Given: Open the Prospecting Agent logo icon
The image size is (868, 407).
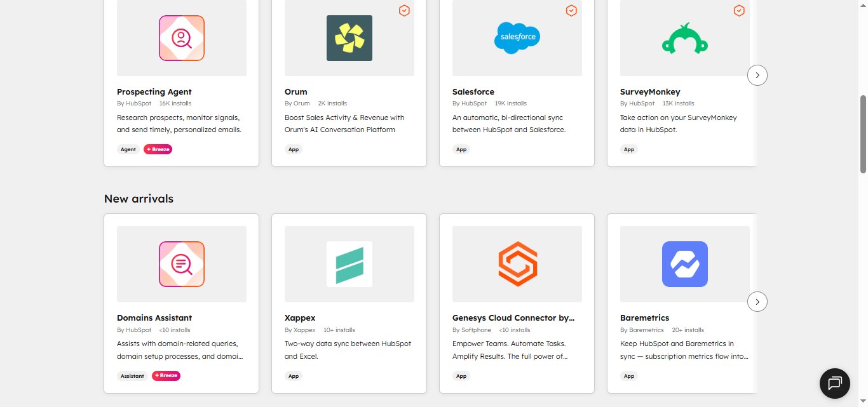Looking at the screenshot, I should click(182, 38).
